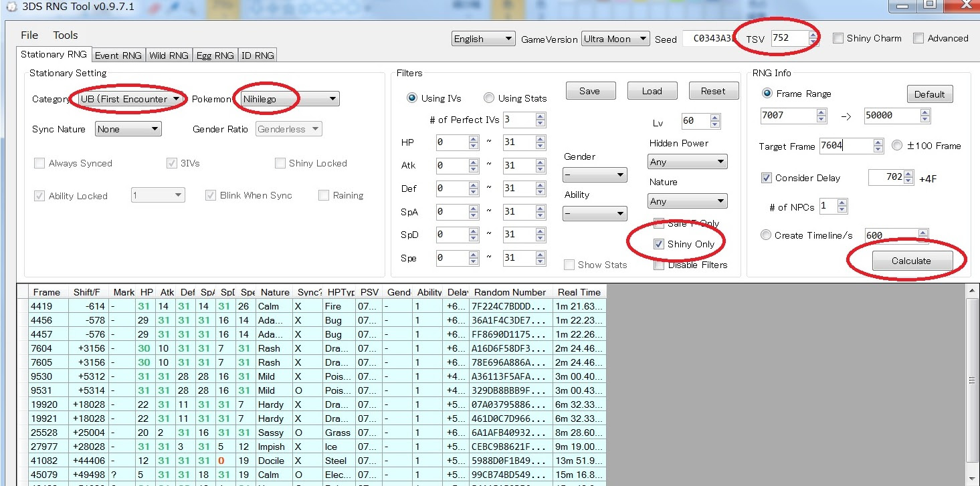The width and height of the screenshot is (980, 486).
Task: Toggle the Advanced checkbox
Action: [x=918, y=38]
